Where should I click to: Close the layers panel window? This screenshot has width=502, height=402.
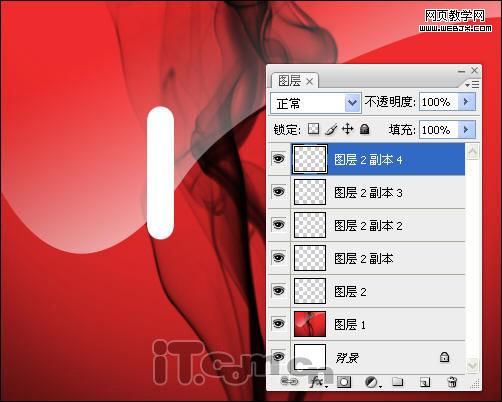(x=474, y=70)
